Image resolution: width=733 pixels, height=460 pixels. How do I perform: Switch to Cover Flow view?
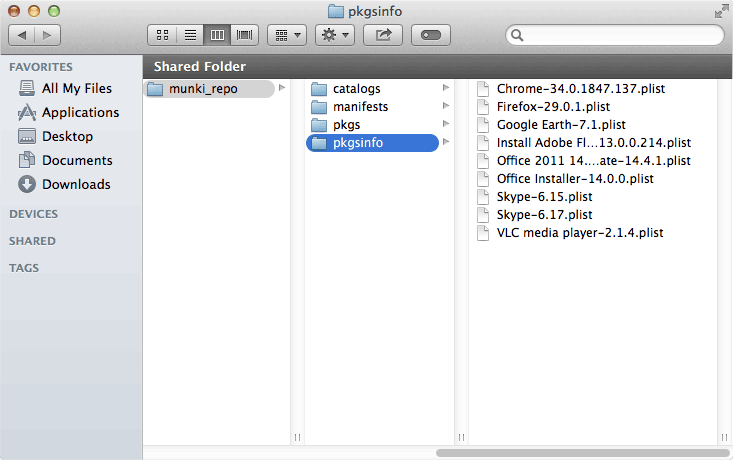tap(244, 35)
